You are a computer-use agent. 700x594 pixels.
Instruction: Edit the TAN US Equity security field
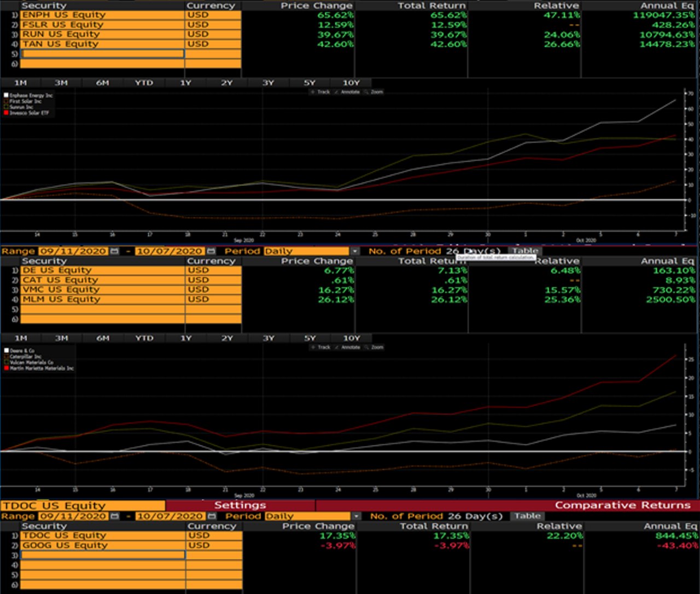tap(102, 44)
